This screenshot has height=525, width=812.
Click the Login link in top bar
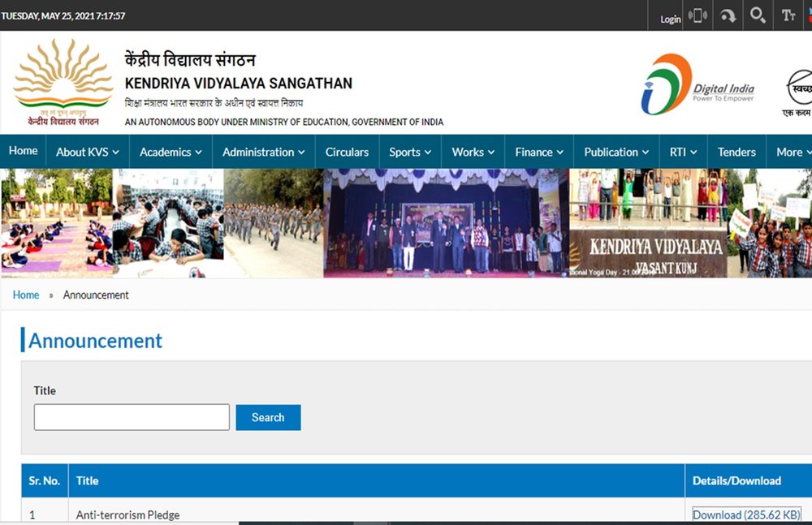click(x=671, y=19)
